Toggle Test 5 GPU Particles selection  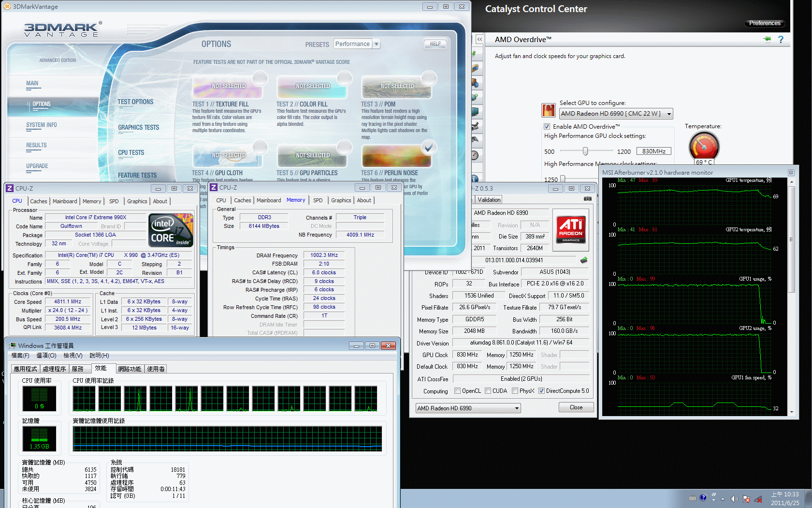point(345,147)
